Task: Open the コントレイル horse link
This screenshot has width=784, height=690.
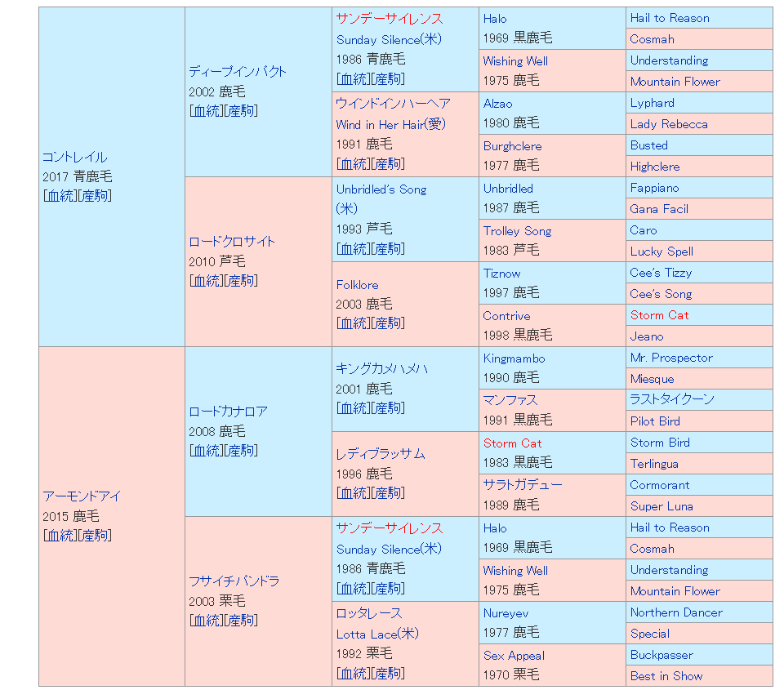Action: pos(74,157)
